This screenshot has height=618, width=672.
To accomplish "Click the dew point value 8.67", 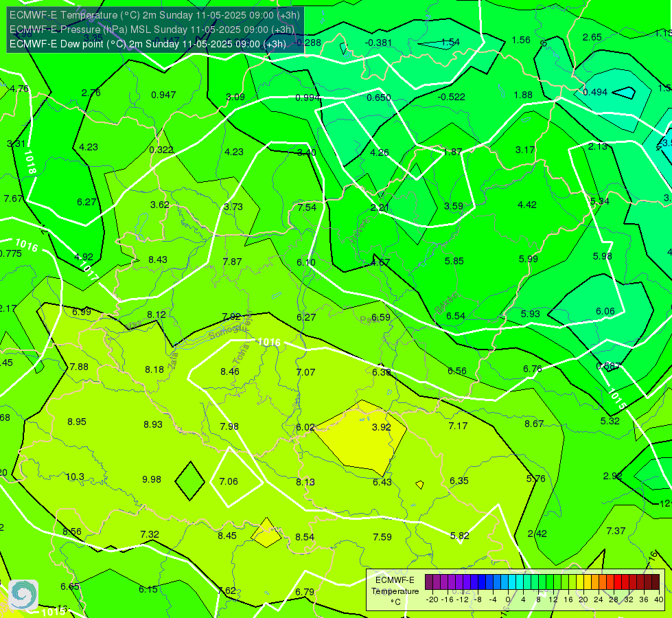I will pos(534,424).
